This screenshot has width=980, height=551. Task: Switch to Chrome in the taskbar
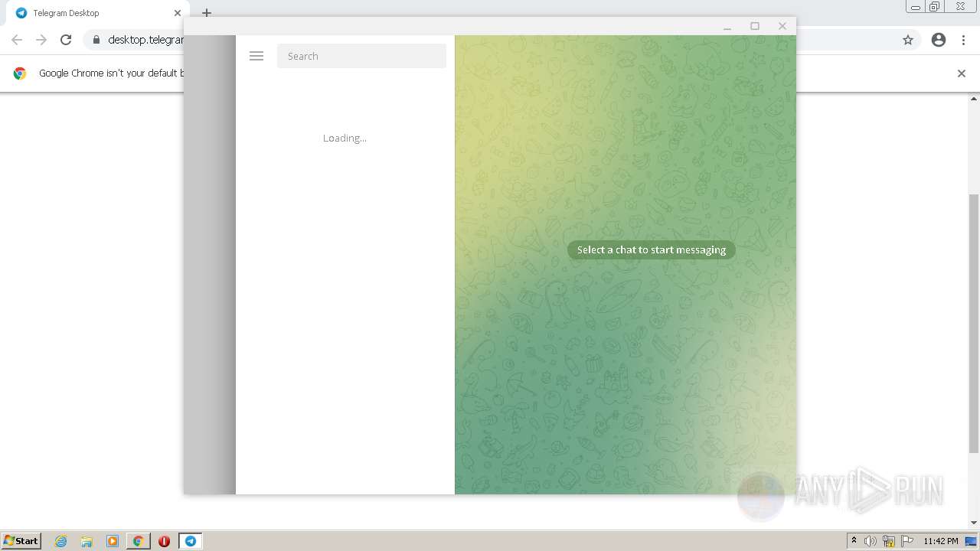[x=139, y=541]
